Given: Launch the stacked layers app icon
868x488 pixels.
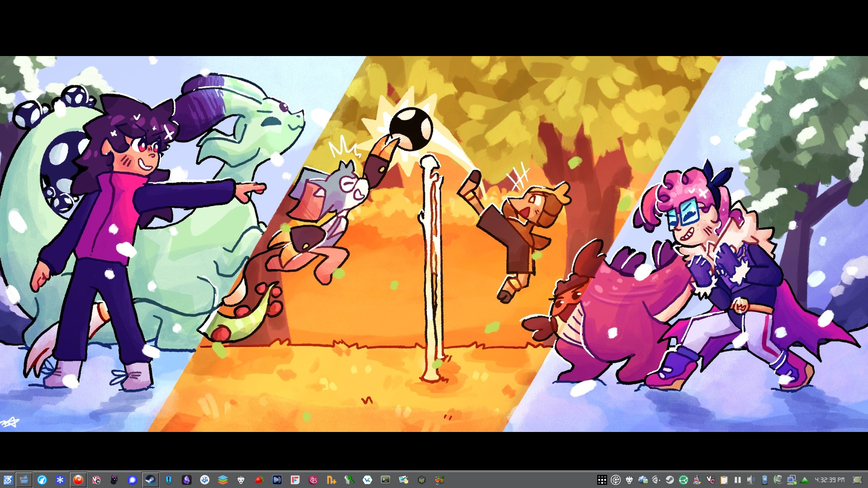Looking at the screenshot, I should click(x=223, y=480).
